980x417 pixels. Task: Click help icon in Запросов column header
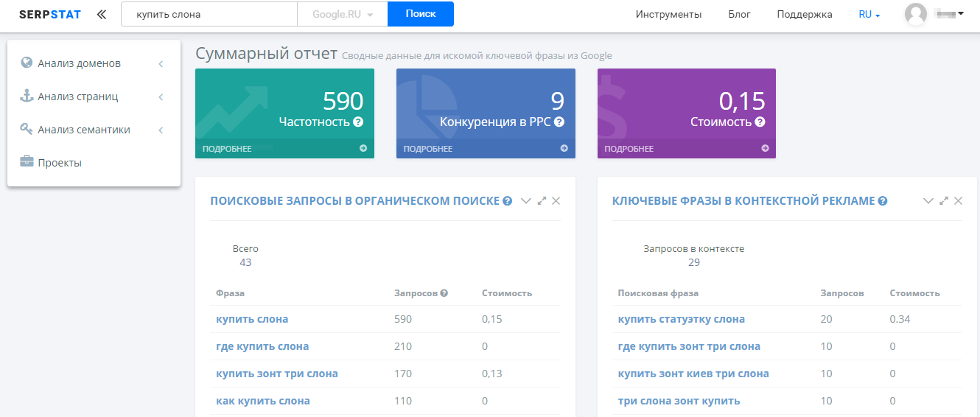pos(444,293)
